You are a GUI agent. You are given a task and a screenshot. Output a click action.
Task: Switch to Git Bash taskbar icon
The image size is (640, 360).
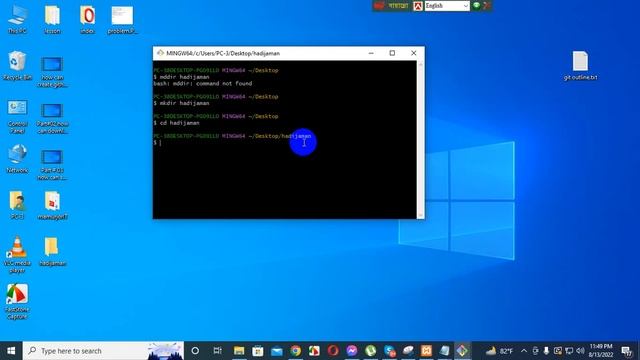[x=463, y=351]
